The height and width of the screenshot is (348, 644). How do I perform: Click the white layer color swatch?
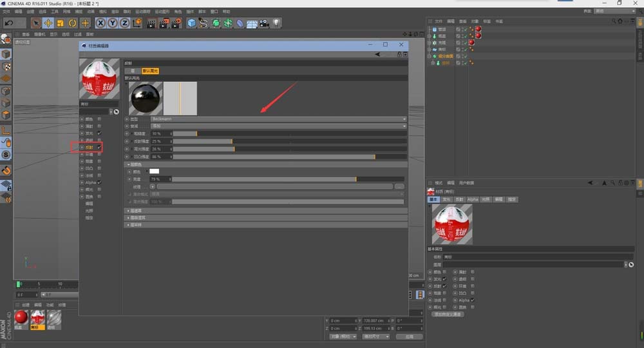pyautogui.click(x=154, y=171)
